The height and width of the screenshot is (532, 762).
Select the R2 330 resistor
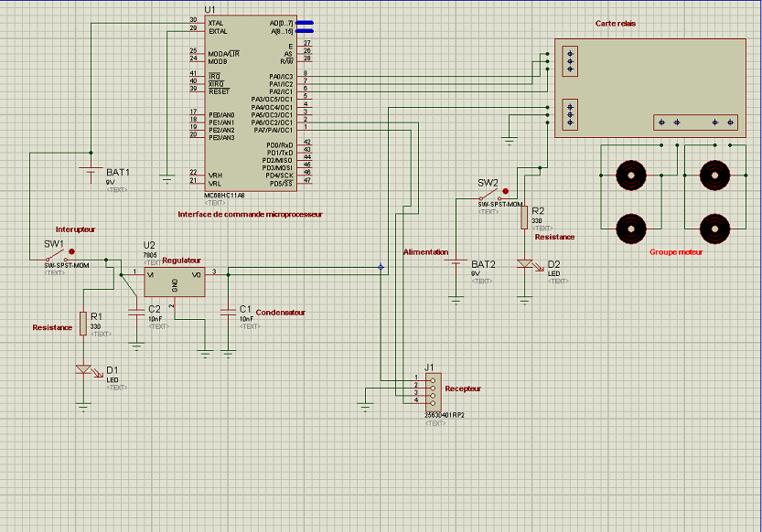click(x=524, y=217)
